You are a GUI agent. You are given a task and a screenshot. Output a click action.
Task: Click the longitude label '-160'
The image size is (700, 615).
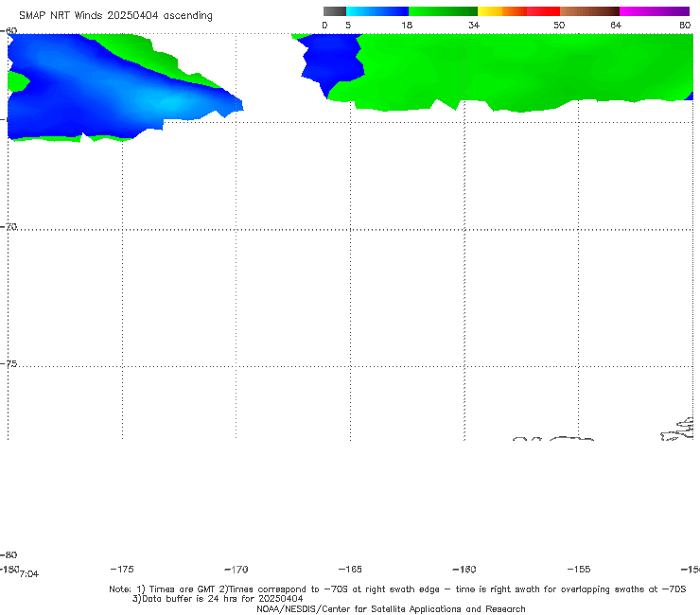(464, 570)
